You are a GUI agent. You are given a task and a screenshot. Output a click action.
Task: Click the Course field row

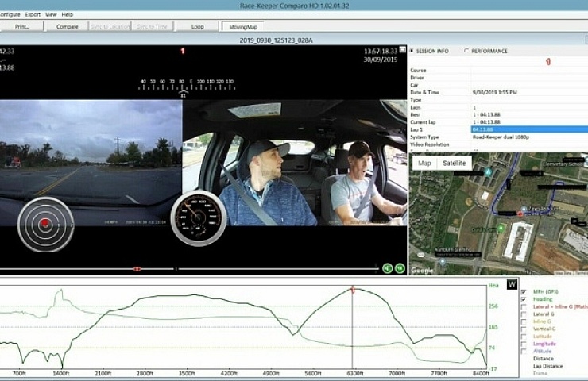click(x=498, y=70)
